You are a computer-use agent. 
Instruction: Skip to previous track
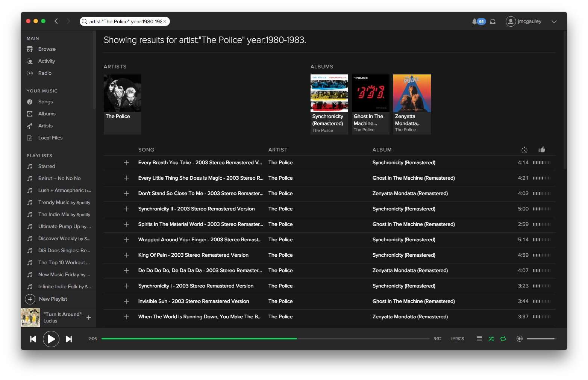click(33, 339)
